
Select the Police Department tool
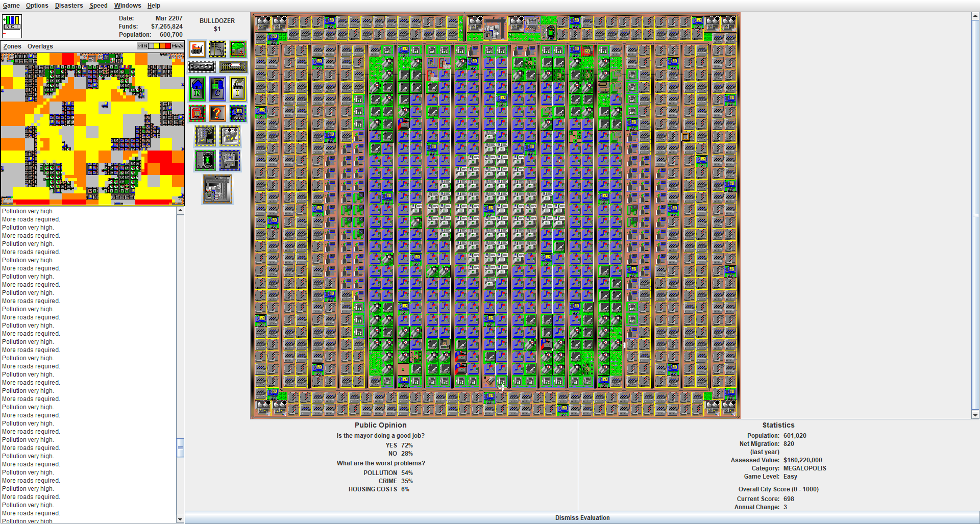238,113
